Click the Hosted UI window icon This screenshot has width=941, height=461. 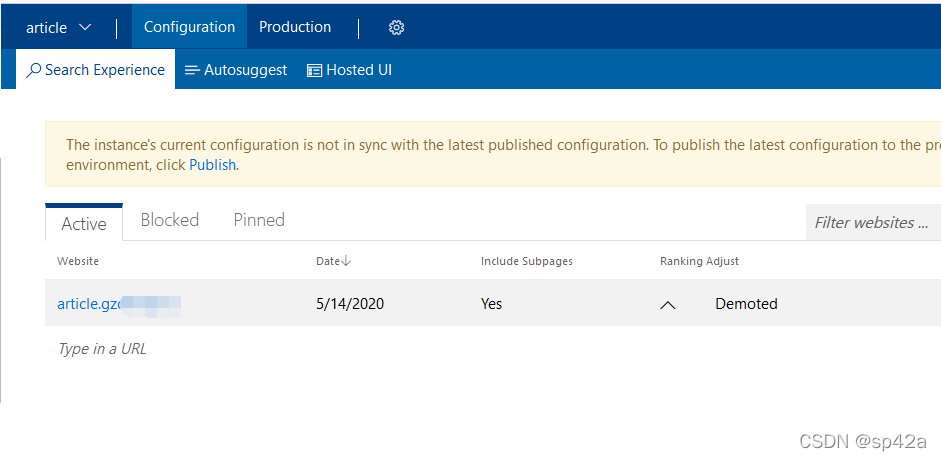click(314, 70)
